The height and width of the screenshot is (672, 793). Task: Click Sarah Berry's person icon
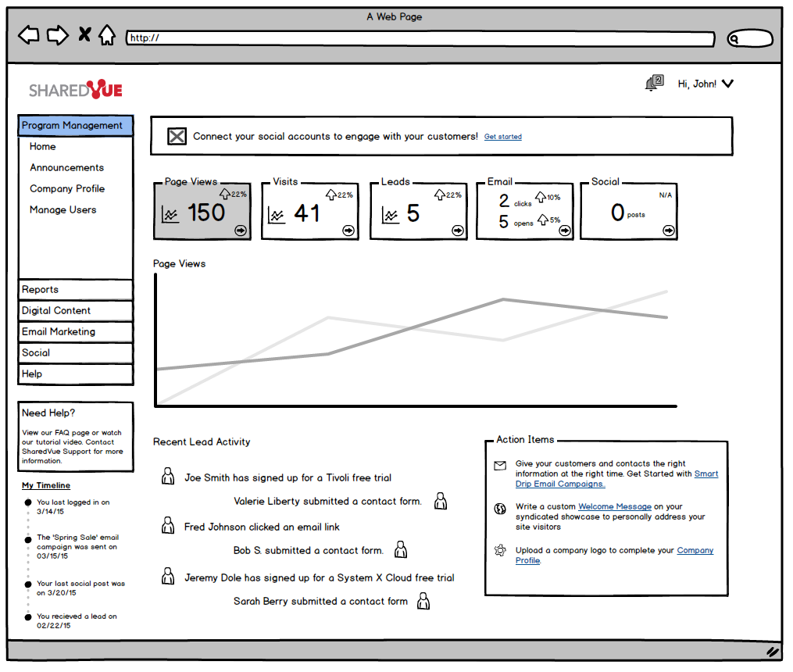423,601
